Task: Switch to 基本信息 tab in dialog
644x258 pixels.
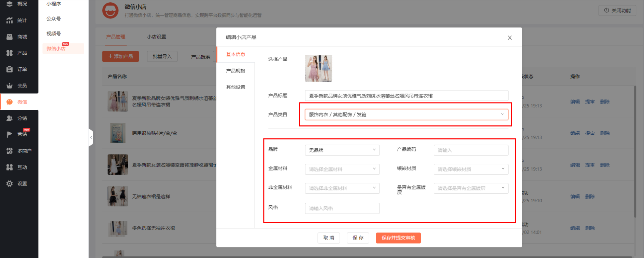Action: tap(235, 54)
